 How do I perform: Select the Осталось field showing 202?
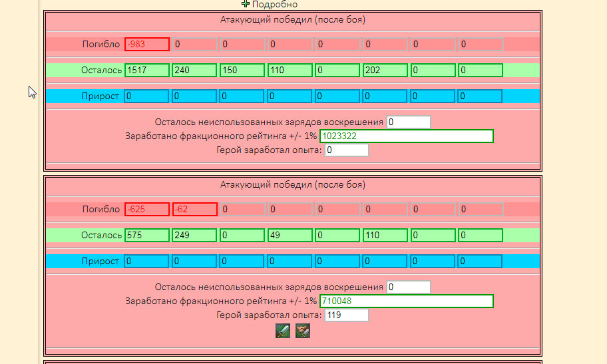point(385,70)
